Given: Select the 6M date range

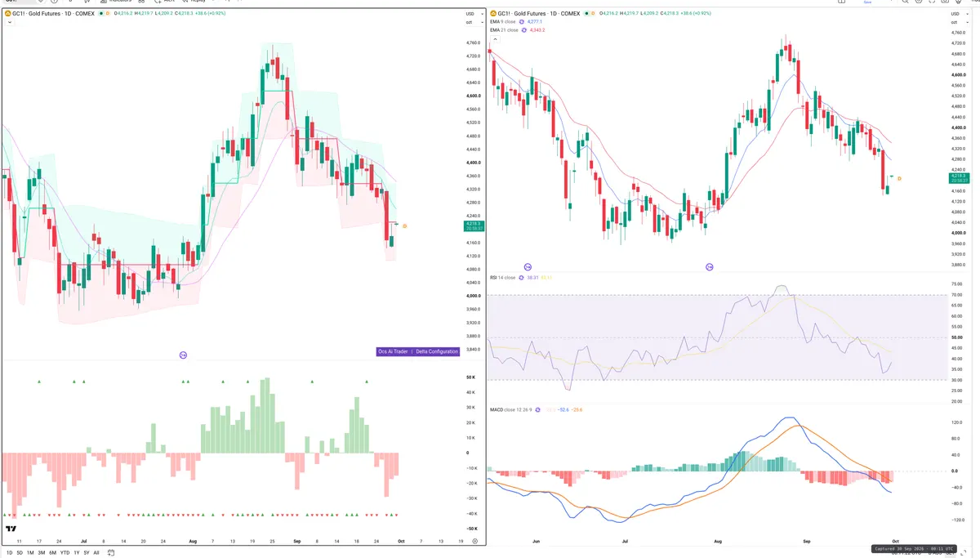Looking at the screenshot, I should tap(52, 553).
